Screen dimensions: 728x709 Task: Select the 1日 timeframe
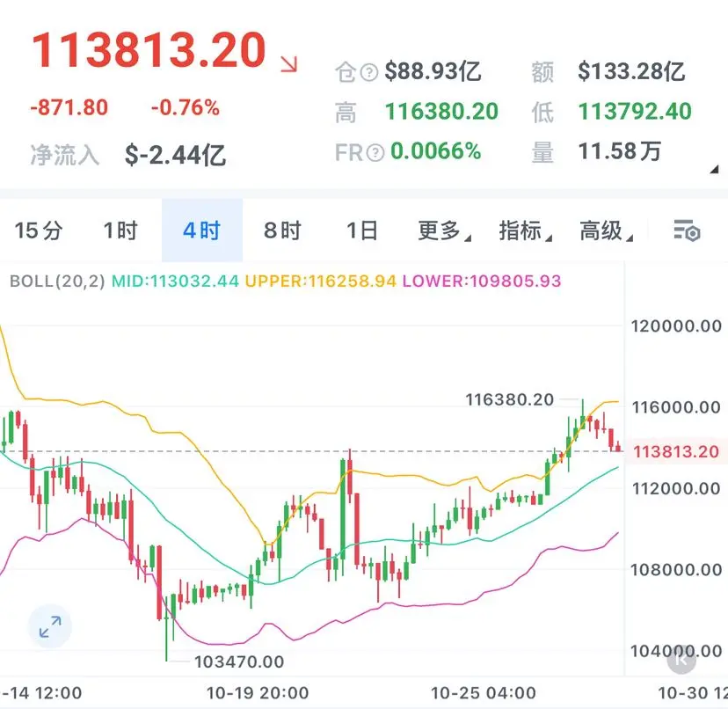[362, 230]
